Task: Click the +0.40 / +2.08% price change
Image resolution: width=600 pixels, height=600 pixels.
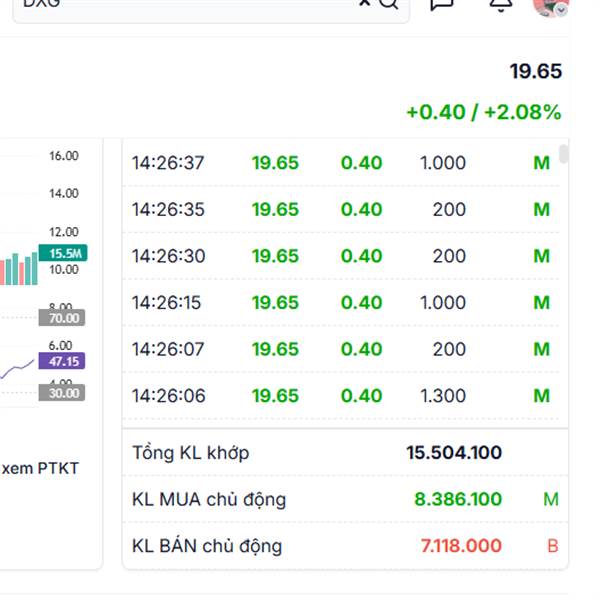Action: tap(484, 112)
